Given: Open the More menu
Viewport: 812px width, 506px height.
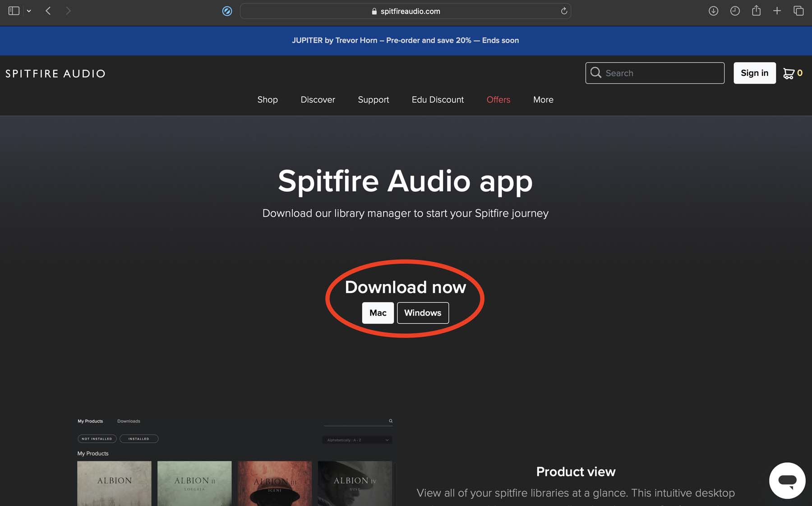Looking at the screenshot, I should pyautogui.click(x=543, y=100).
